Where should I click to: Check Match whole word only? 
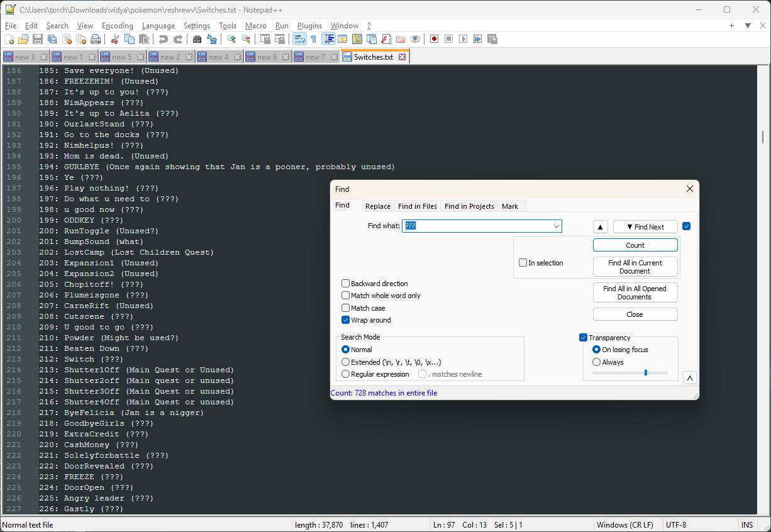click(x=346, y=296)
